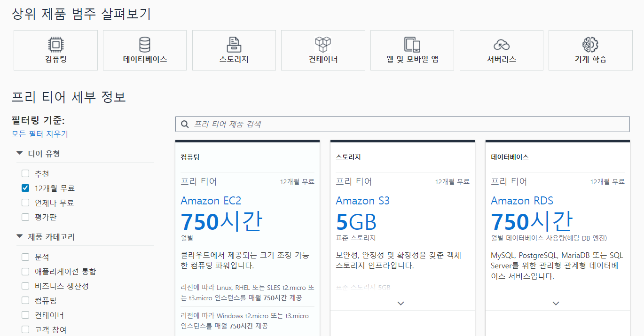Click the 월별 데이터베이스 사용량 text

click(549, 238)
